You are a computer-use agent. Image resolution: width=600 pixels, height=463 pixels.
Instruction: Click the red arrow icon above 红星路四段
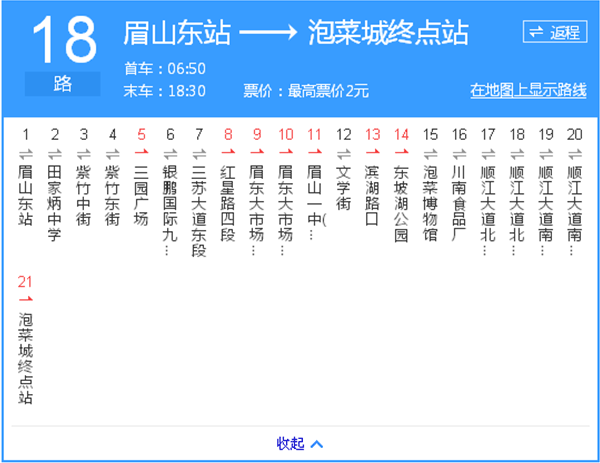(228, 153)
